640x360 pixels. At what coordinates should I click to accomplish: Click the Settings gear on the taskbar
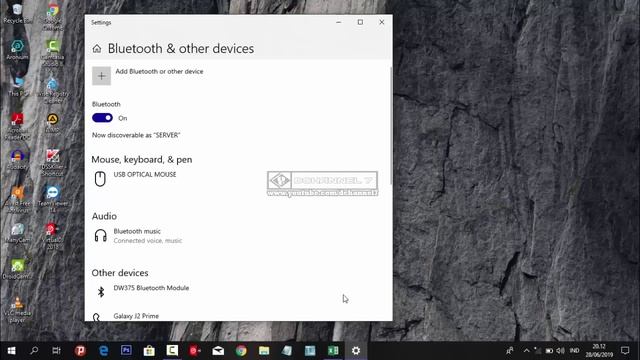tap(356, 351)
